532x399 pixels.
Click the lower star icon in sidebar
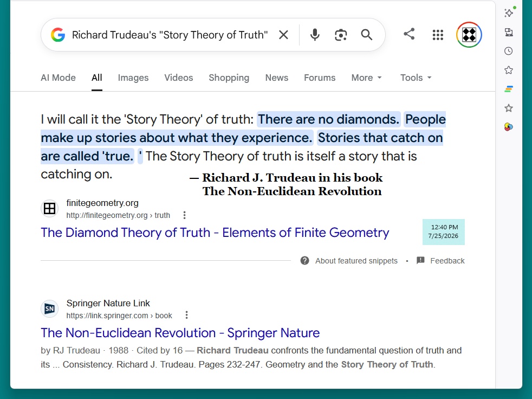tap(509, 108)
